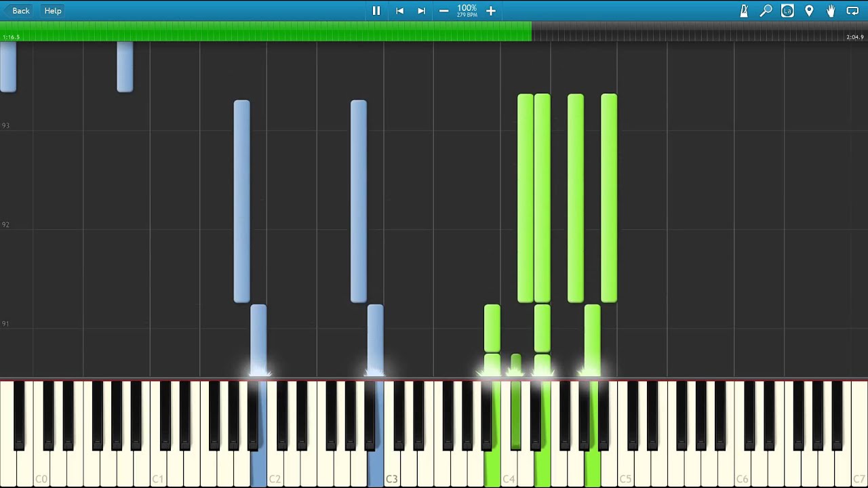Image resolution: width=868 pixels, height=488 pixels.
Task: Skip forward to next section
Action: pyautogui.click(x=421, y=11)
